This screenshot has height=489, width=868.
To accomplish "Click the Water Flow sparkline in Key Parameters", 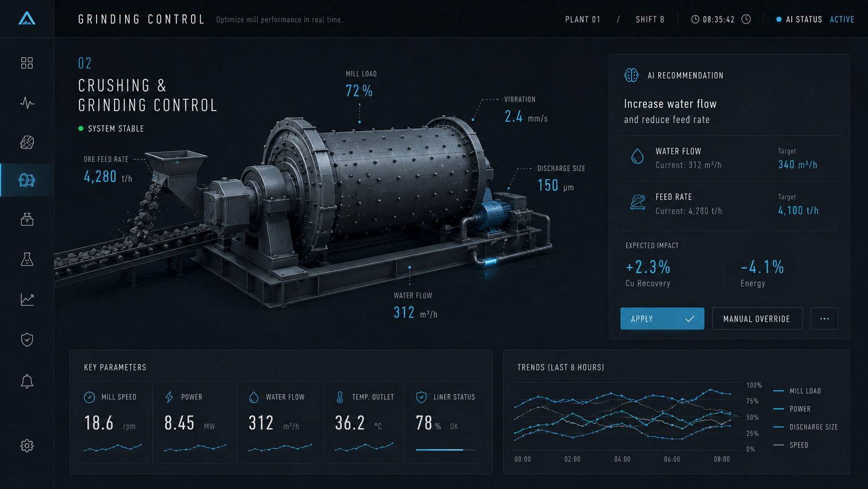I will (x=280, y=447).
